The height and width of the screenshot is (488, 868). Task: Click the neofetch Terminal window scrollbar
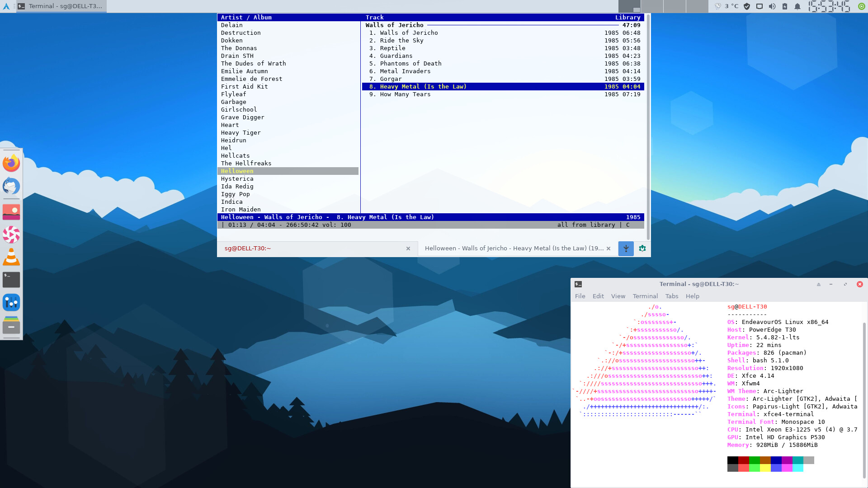coord(864,400)
